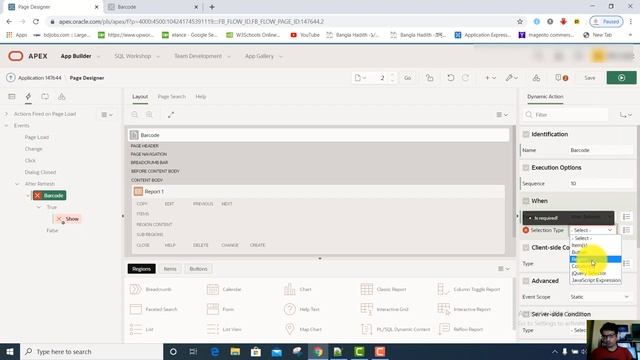This screenshot has height=360, width=640.
Task: Collapse the Server-side Condition section
Action: [x=526, y=314]
